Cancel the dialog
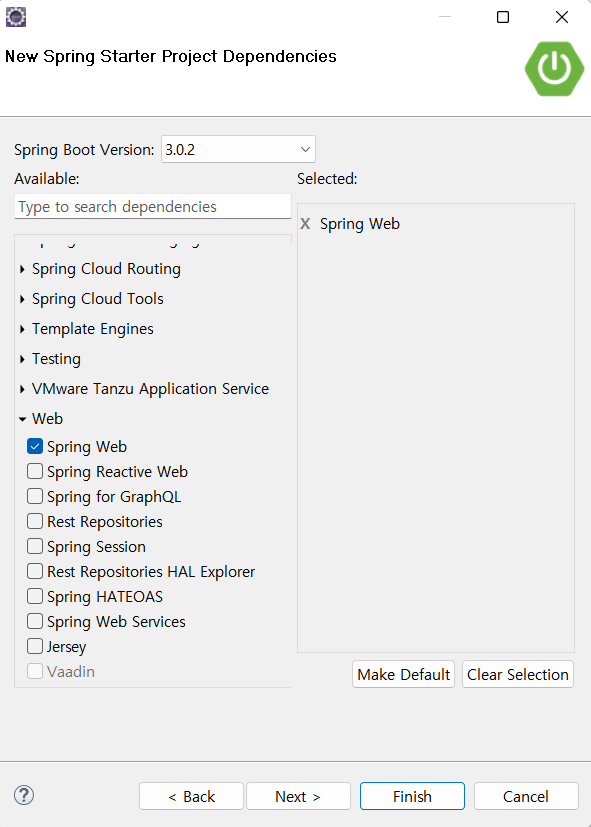The width and height of the screenshot is (591, 827). click(526, 796)
